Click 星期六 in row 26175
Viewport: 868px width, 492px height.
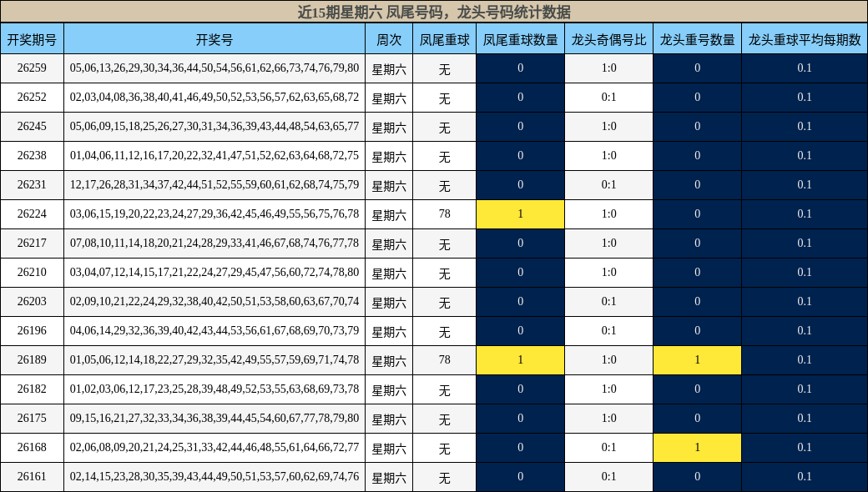point(389,419)
